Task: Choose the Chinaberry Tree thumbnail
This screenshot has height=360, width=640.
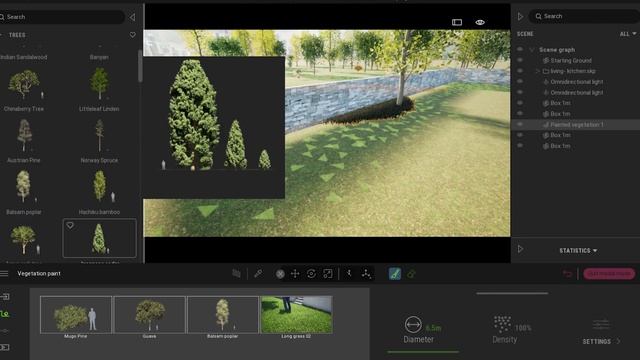Action: tap(24, 84)
